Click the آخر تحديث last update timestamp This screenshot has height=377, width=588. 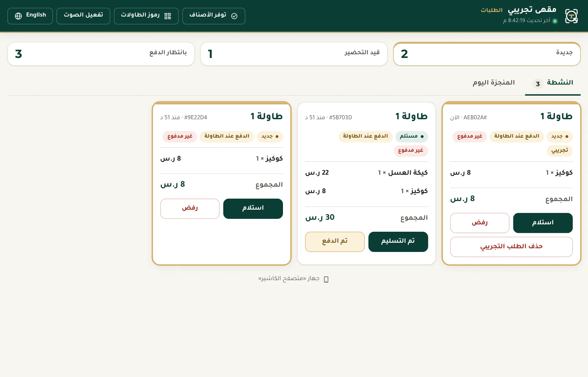click(527, 21)
